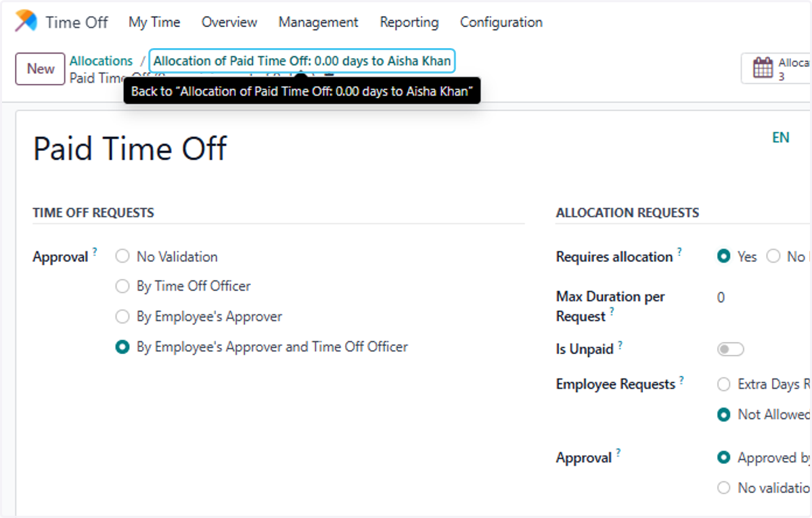The height and width of the screenshot is (518, 812).
Task: Create a New record
Action: point(41,68)
